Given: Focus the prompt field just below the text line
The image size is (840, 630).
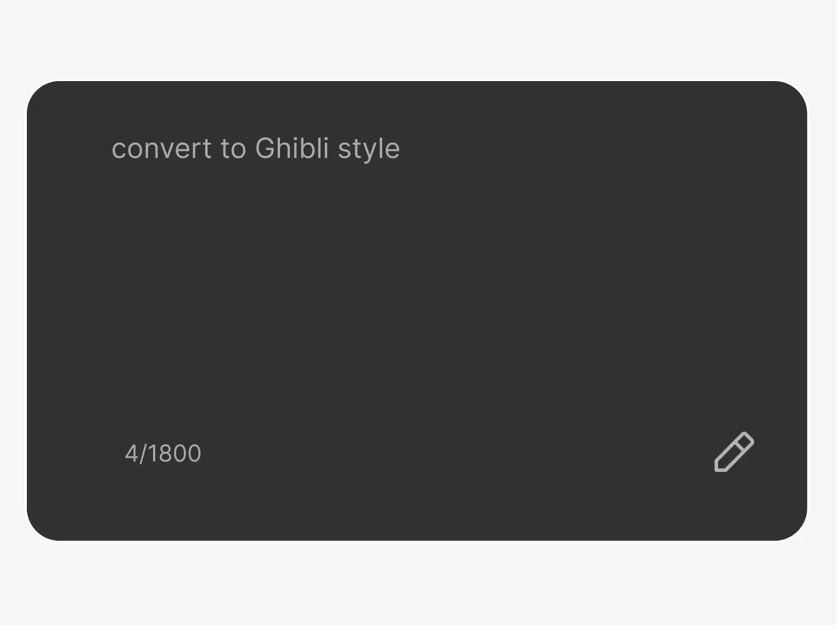Looking at the screenshot, I should 256,181.
